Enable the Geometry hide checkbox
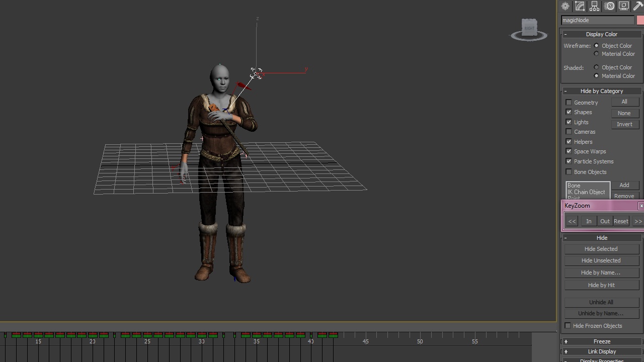 (x=569, y=103)
